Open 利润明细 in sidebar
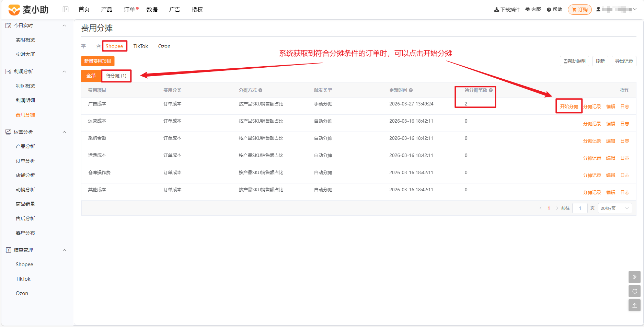This screenshot has height=327, width=644. click(25, 100)
